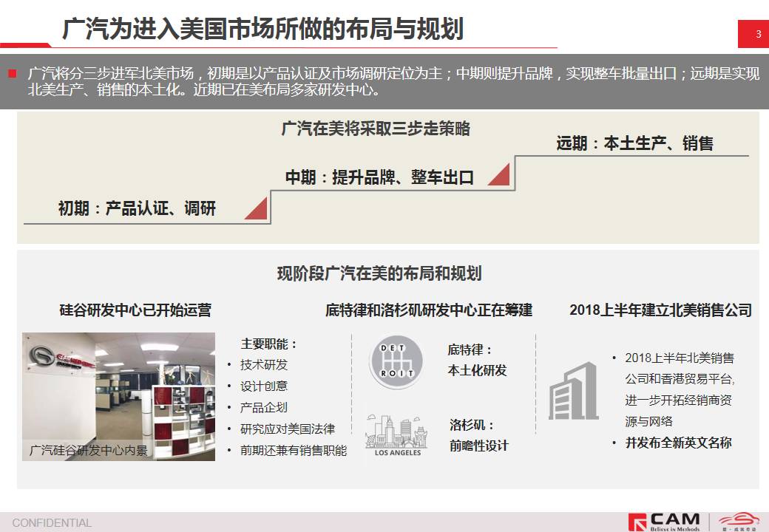Click the label 主要职能：

[269, 344]
